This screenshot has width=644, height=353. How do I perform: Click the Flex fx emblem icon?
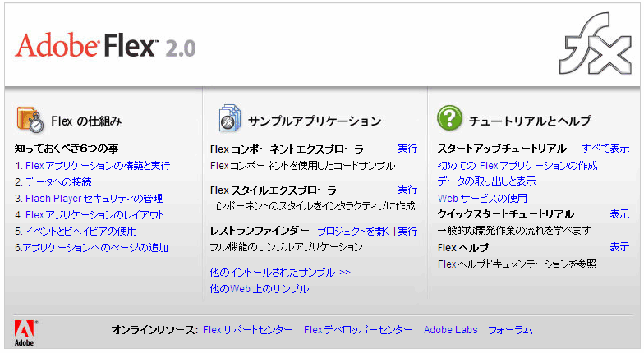click(x=595, y=44)
